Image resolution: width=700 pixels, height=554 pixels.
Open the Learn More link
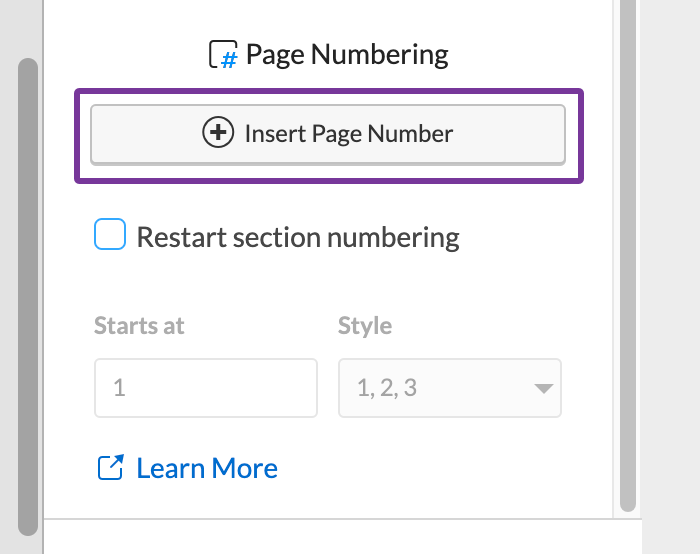(x=207, y=468)
